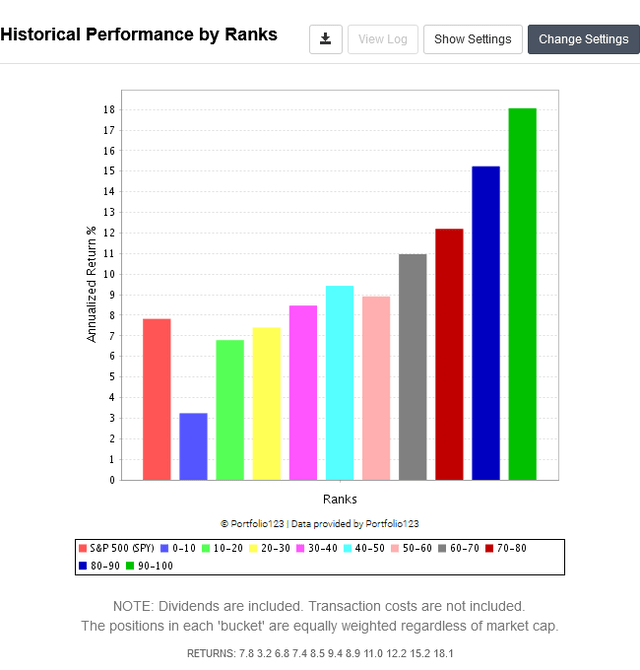Viewport: 640px width, 670px height.
Task: Click the cyan 40-50 bar
Action: (339, 383)
